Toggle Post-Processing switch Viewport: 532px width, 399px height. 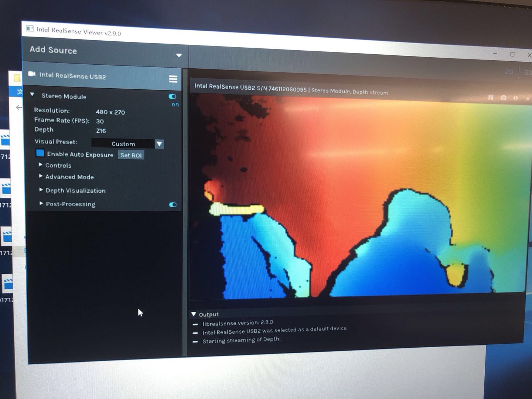173,205
